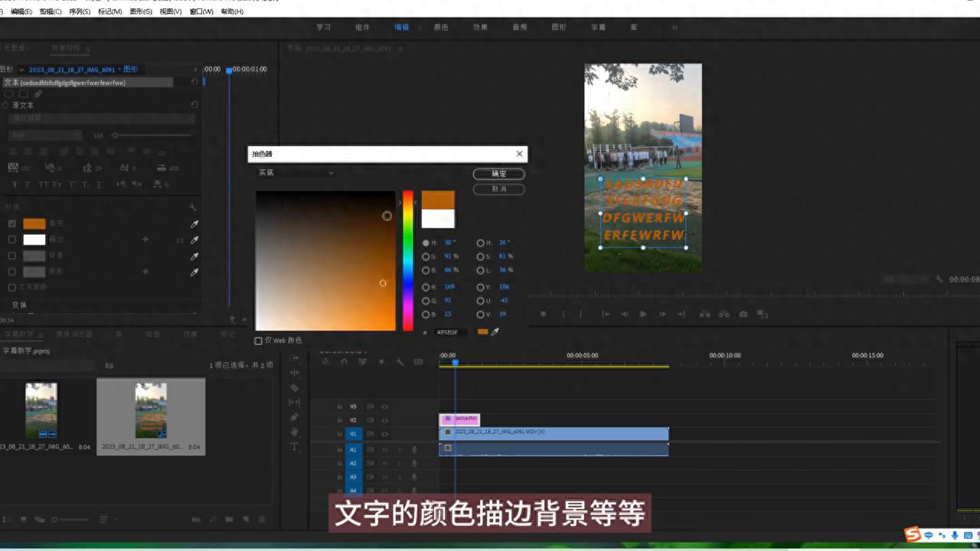Click the export frame camera icon
Screen dimensions: 980x551
(743, 314)
